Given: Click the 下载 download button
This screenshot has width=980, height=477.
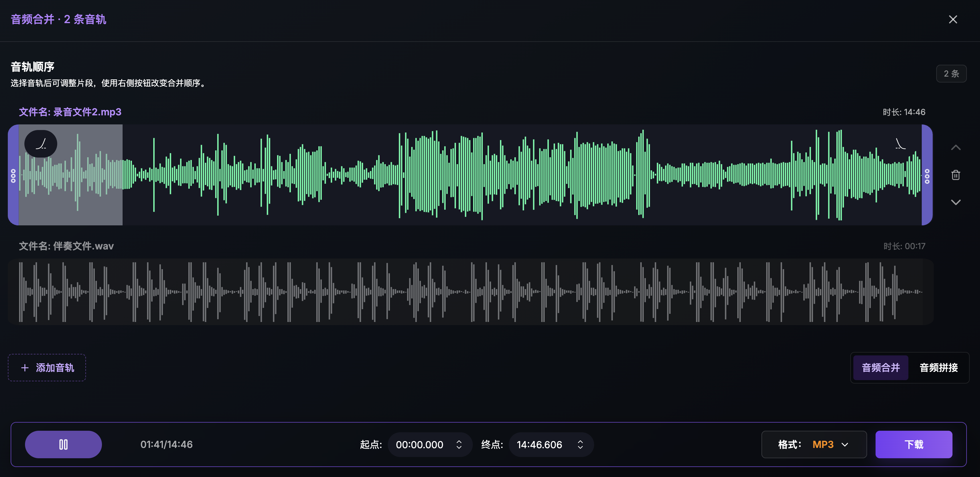Looking at the screenshot, I should point(913,444).
